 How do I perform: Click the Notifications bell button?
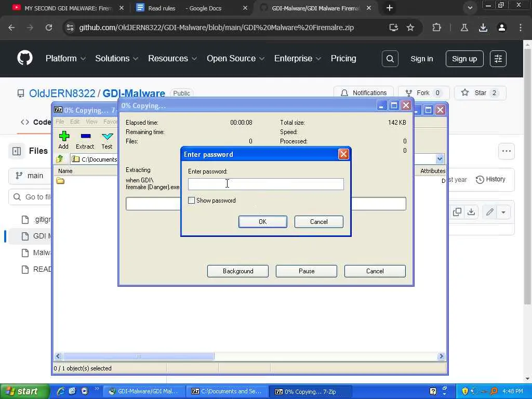tap(363, 92)
